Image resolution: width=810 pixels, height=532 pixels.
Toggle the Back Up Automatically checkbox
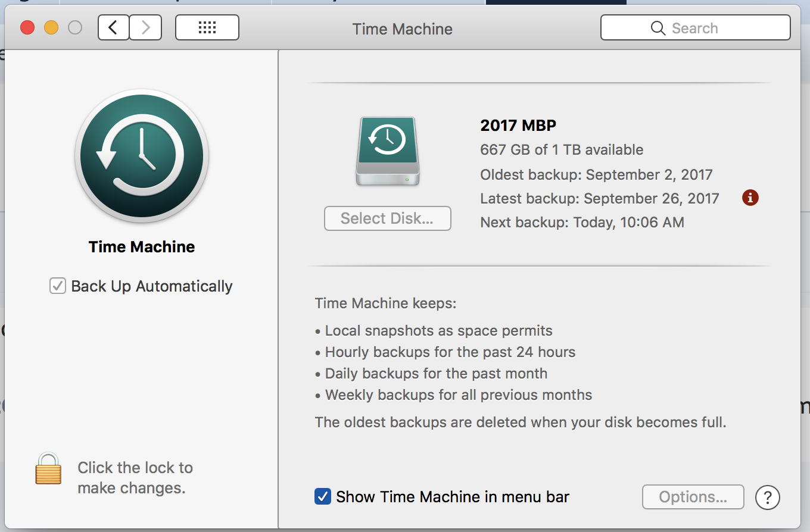[57, 286]
